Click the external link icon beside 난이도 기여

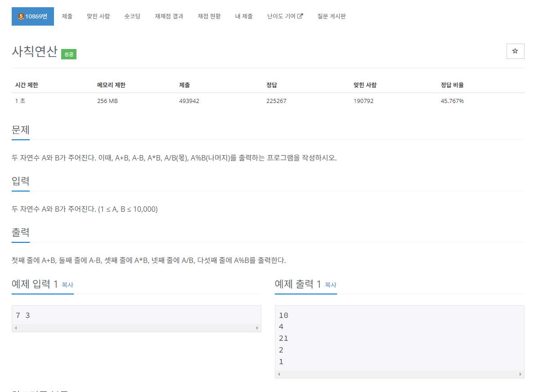[300, 16]
